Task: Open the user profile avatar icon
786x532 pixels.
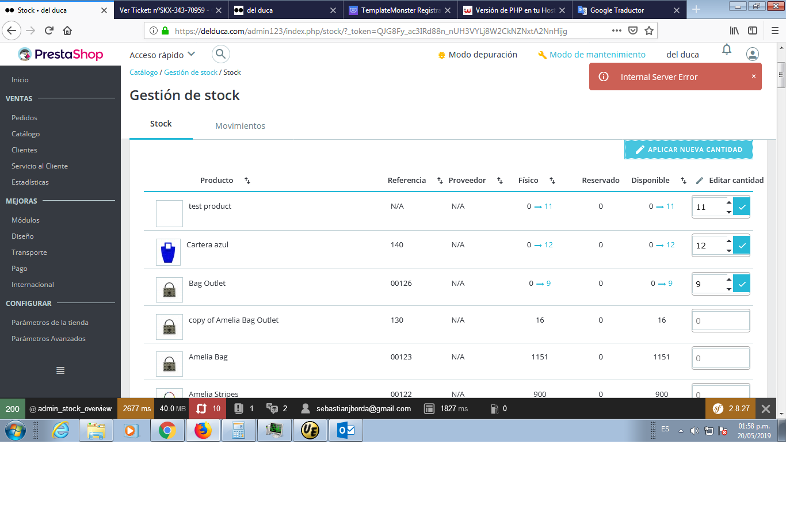Action: [x=752, y=54]
